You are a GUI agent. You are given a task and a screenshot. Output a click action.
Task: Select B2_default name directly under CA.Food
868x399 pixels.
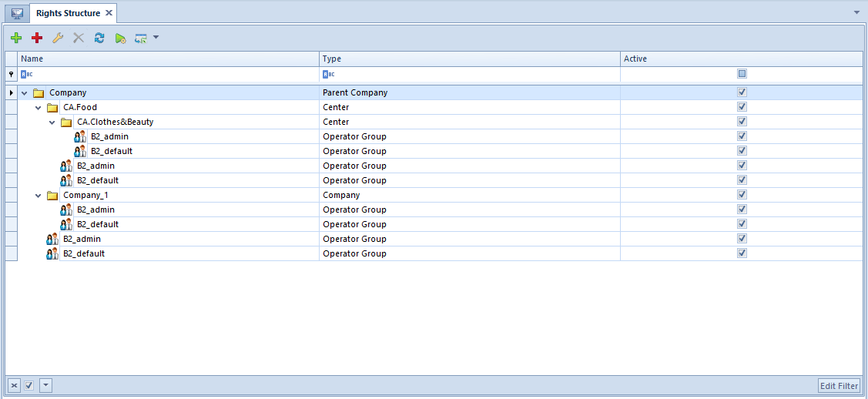(x=98, y=180)
